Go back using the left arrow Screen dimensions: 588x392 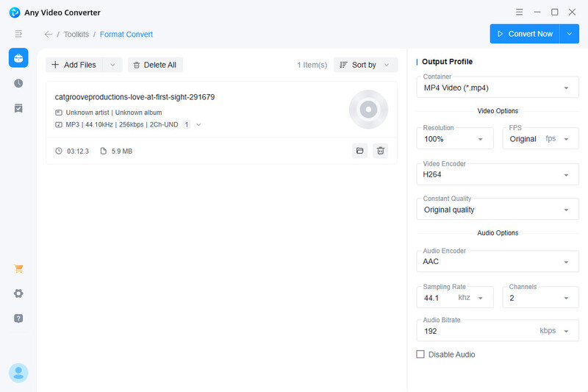pos(48,34)
